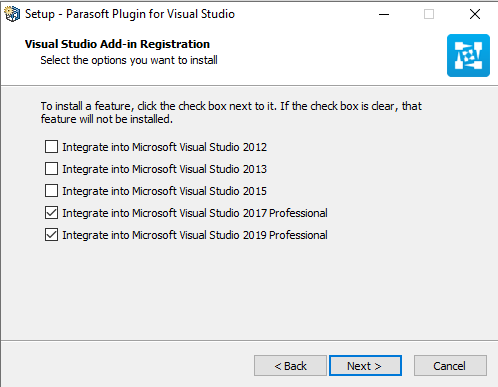This screenshot has width=498, height=387.
Task: Click the blue Parasoft logo icon
Action: tap(468, 55)
